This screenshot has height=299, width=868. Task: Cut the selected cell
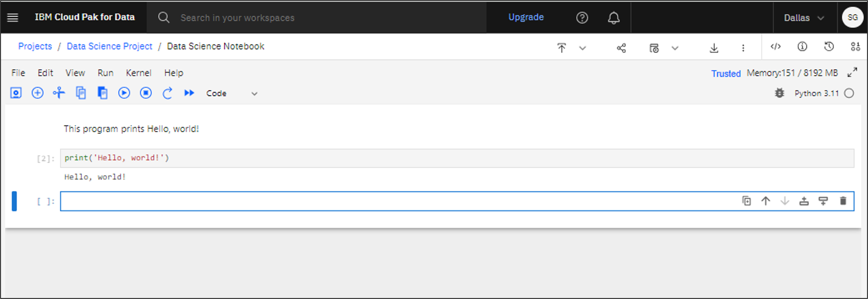click(x=59, y=93)
